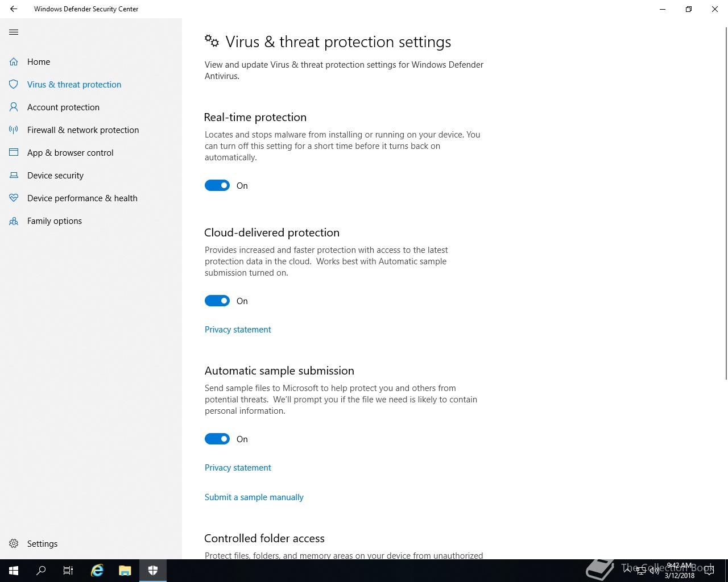Click the person icon for Account protection
The width and height of the screenshot is (728, 582).
coord(14,107)
